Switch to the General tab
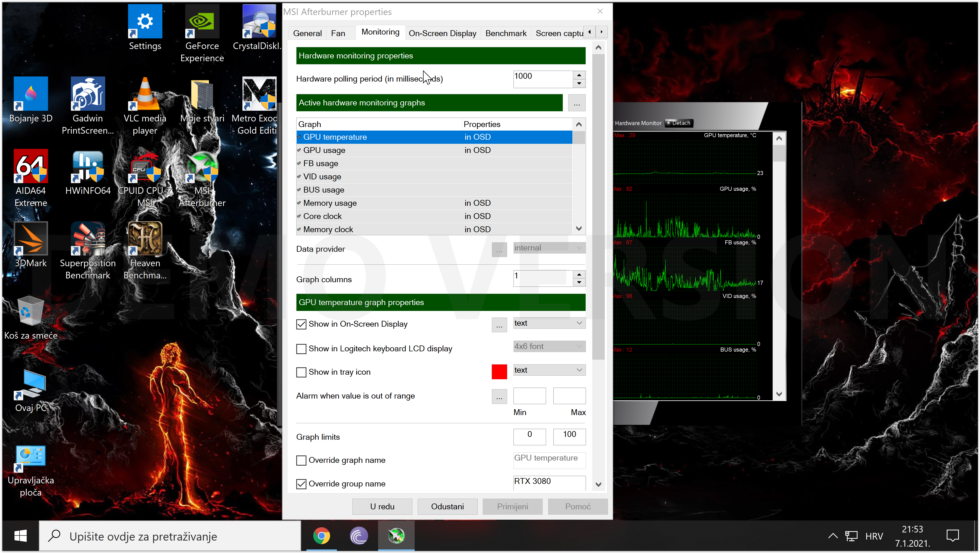The image size is (980, 553). (307, 34)
